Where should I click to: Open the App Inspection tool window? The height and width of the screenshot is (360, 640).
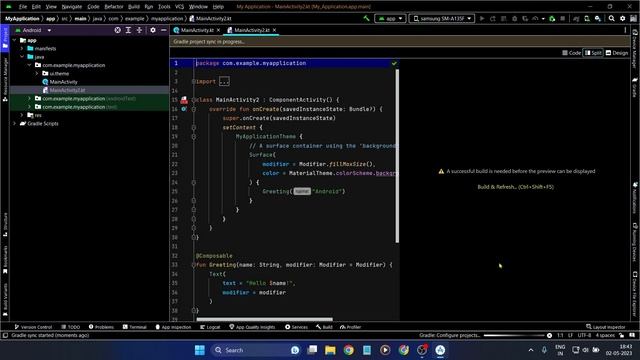[173, 327]
